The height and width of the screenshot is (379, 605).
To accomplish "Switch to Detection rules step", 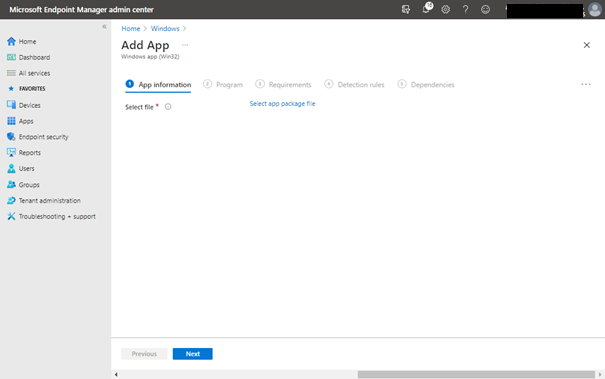I will [x=354, y=85].
